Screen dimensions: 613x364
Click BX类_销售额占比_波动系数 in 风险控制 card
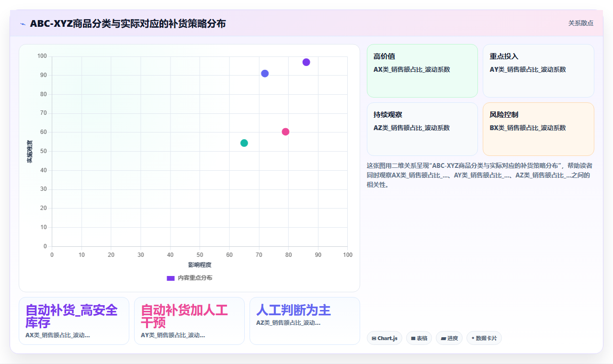pos(528,128)
